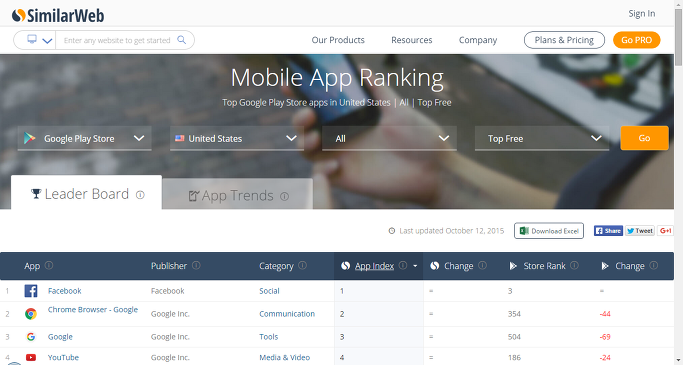The width and height of the screenshot is (683, 365).
Task: Open the Google app link
Action: click(x=60, y=337)
